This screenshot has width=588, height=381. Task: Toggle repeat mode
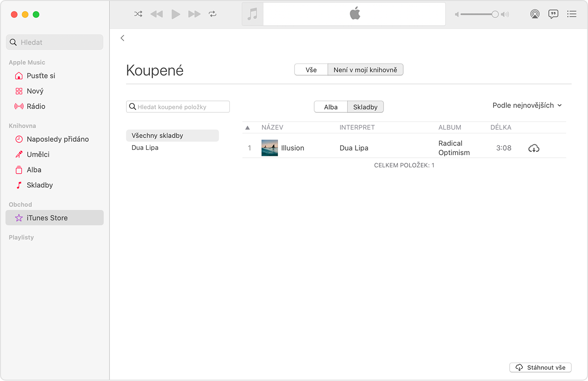point(213,14)
